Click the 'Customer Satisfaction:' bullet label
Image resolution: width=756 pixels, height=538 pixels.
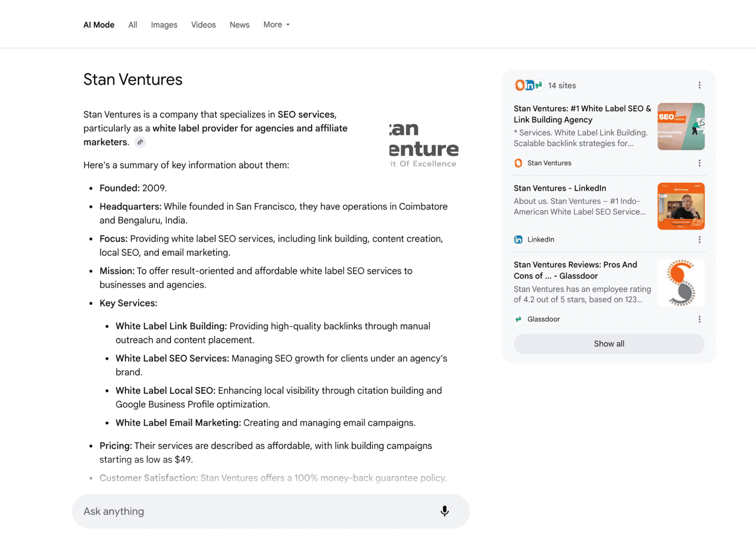[149, 478]
